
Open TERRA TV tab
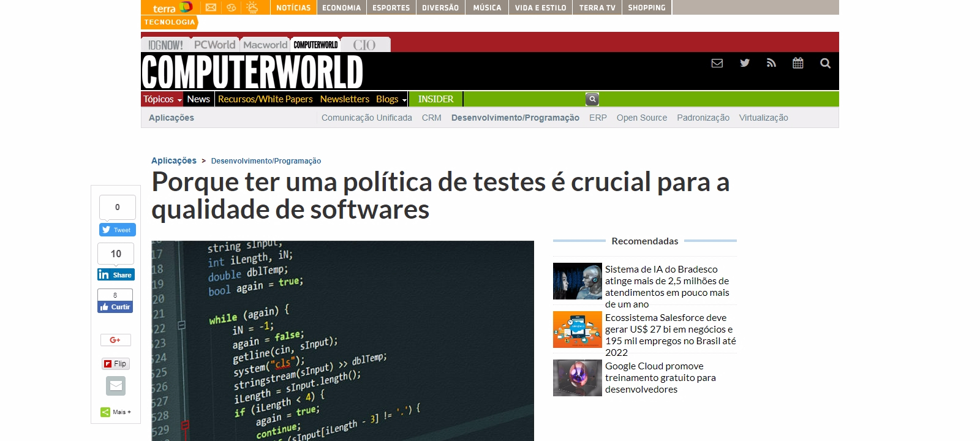pyautogui.click(x=597, y=7)
